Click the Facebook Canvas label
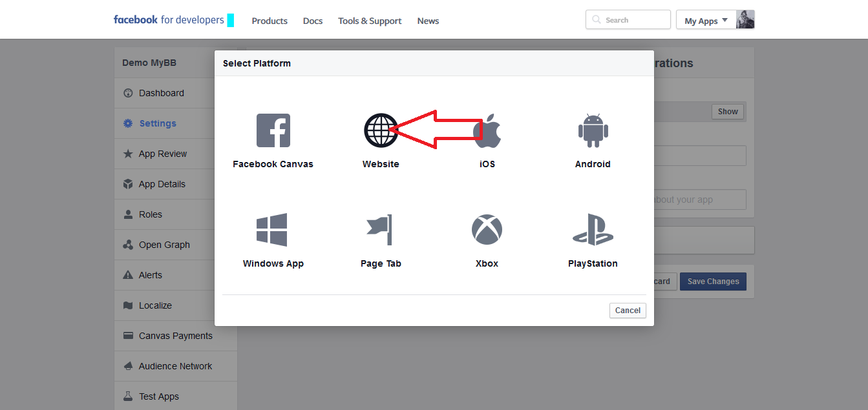The width and height of the screenshot is (868, 410). (x=273, y=164)
